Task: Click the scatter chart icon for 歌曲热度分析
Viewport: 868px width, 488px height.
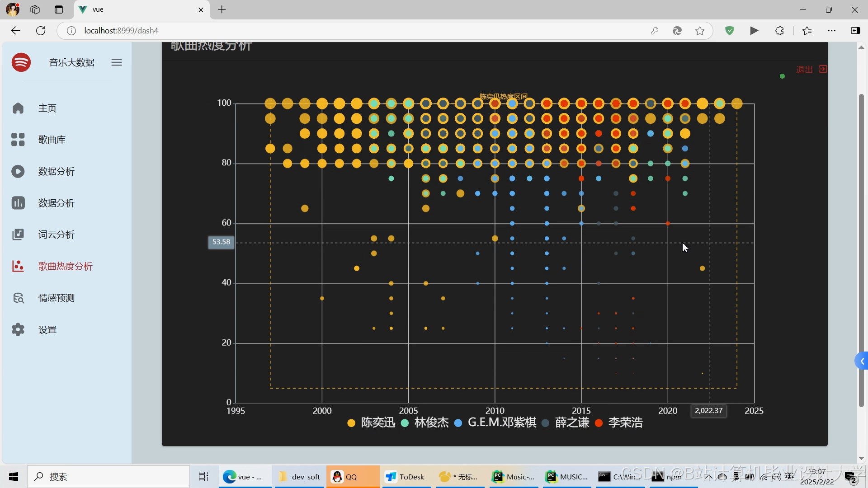Action: 18,266
